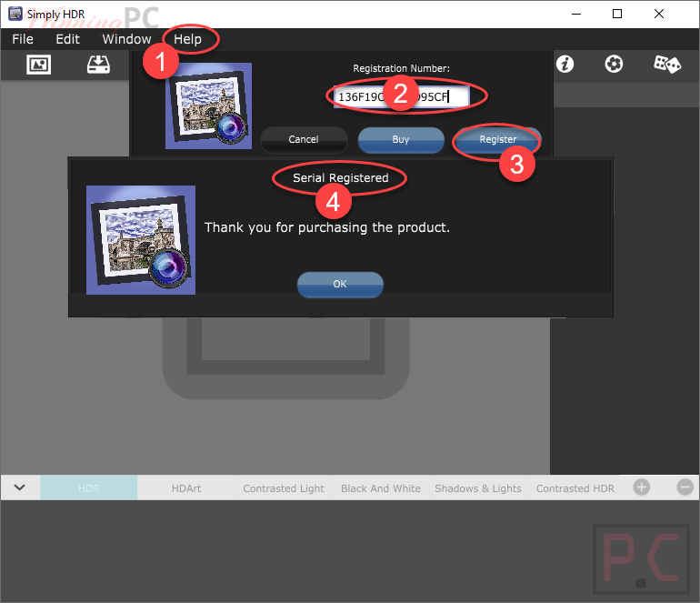This screenshot has width=700, height=603.
Task: Open the Window menu
Action: [126, 39]
